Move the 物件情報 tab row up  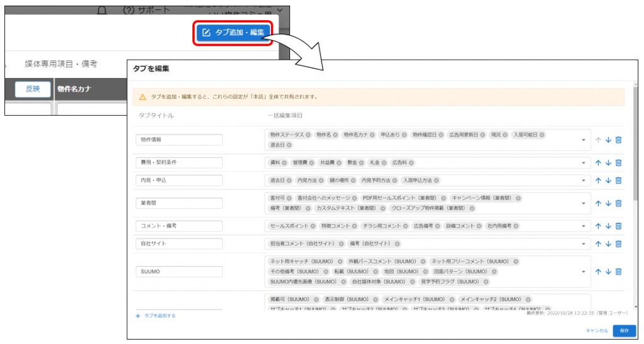pyautogui.click(x=598, y=140)
